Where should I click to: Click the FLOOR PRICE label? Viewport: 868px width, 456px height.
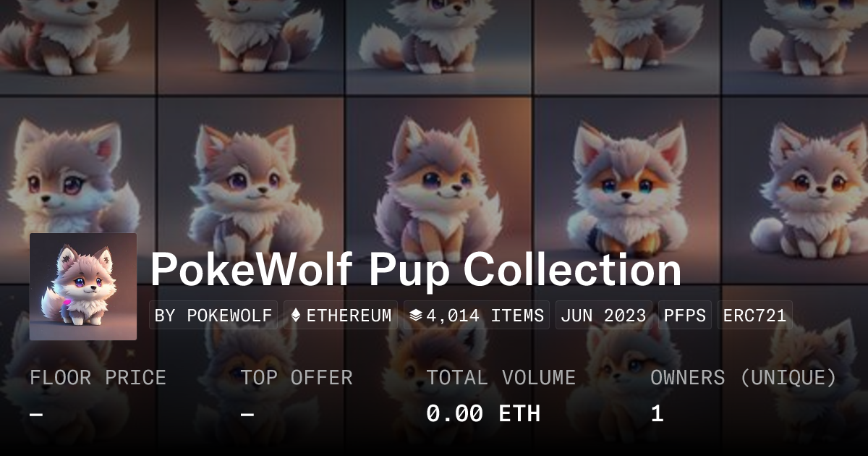point(98,378)
